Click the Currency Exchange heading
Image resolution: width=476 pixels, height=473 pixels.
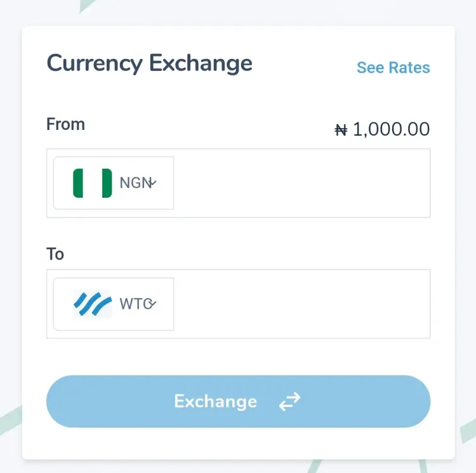149,63
